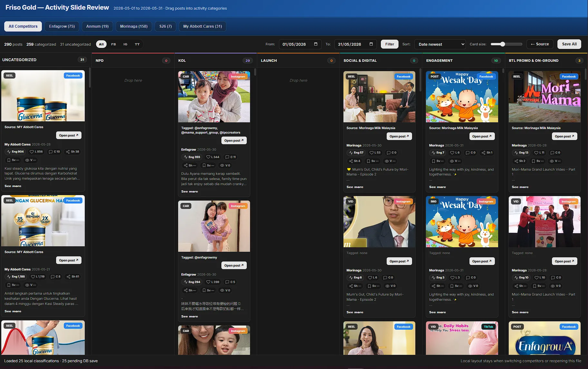The image size is (588, 369).
Task: Click engagement stat Eng 10 on Mori-Mama card
Action: [521, 278]
